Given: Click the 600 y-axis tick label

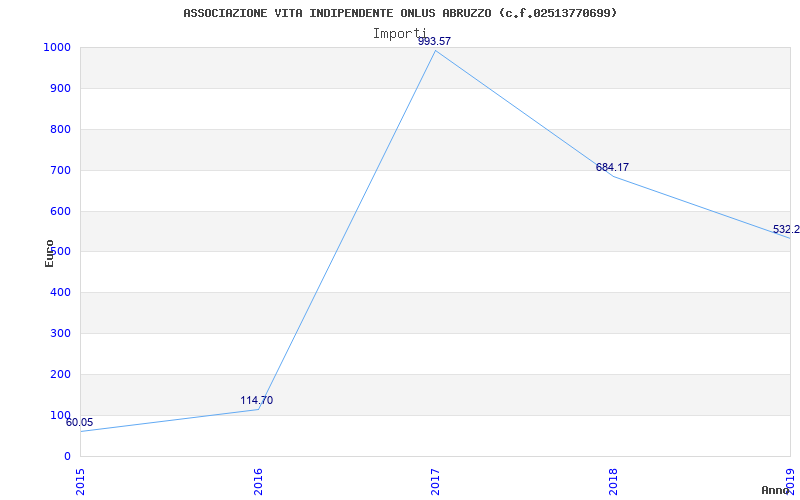Looking at the screenshot, I should click(x=60, y=211).
